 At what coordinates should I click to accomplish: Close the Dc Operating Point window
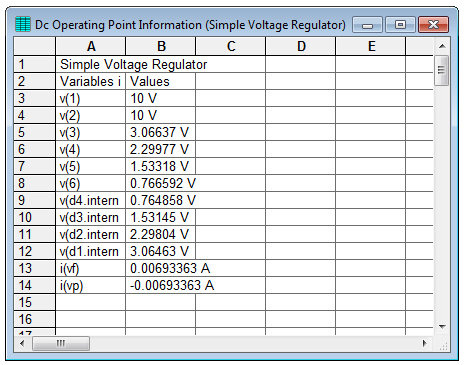coord(433,25)
